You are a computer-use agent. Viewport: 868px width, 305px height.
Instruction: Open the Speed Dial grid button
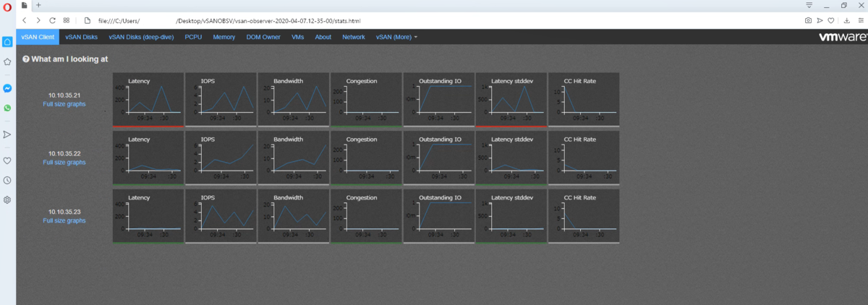[67, 20]
